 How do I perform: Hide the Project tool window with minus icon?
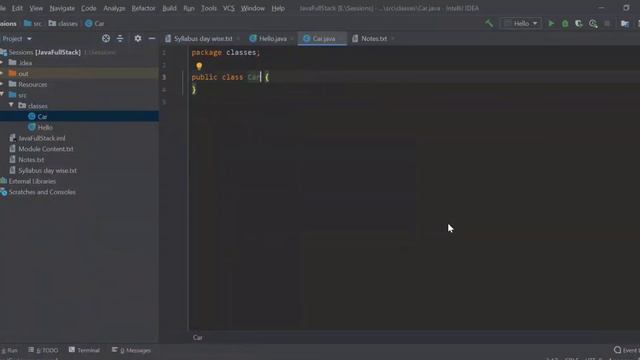click(152, 38)
